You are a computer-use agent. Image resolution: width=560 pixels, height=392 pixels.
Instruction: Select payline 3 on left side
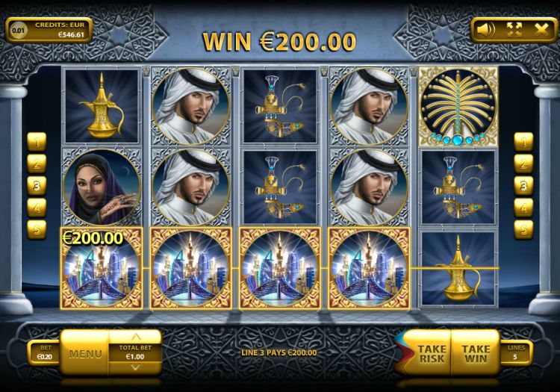coord(37,186)
